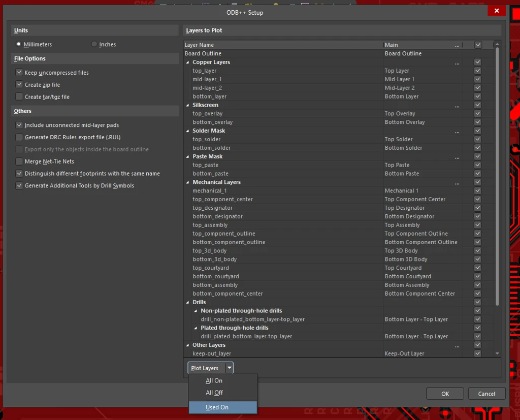
Task: Select the Board Outline layer row
Action: [x=339, y=53]
